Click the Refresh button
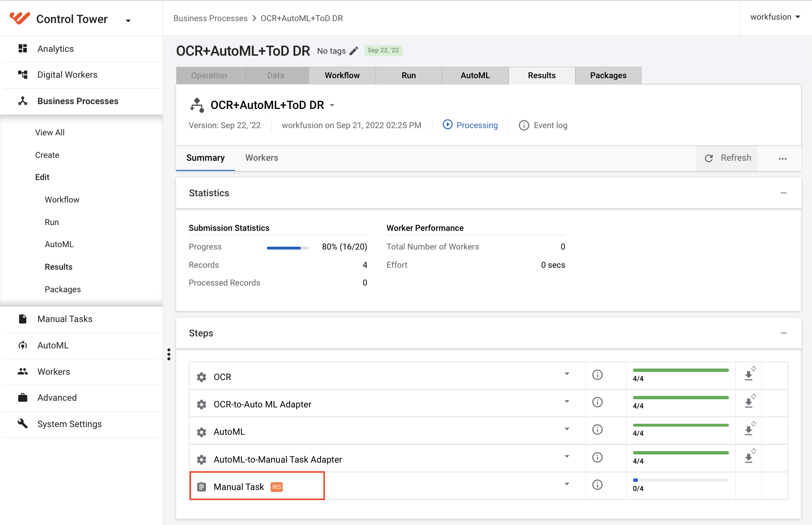This screenshot has height=525, width=812. click(x=727, y=158)
